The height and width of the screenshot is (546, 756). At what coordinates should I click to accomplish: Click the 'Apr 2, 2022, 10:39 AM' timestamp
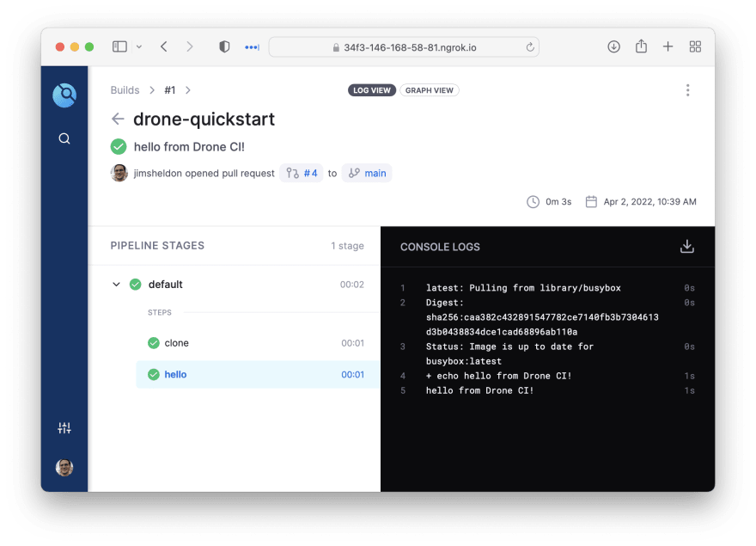coord(650,202)
